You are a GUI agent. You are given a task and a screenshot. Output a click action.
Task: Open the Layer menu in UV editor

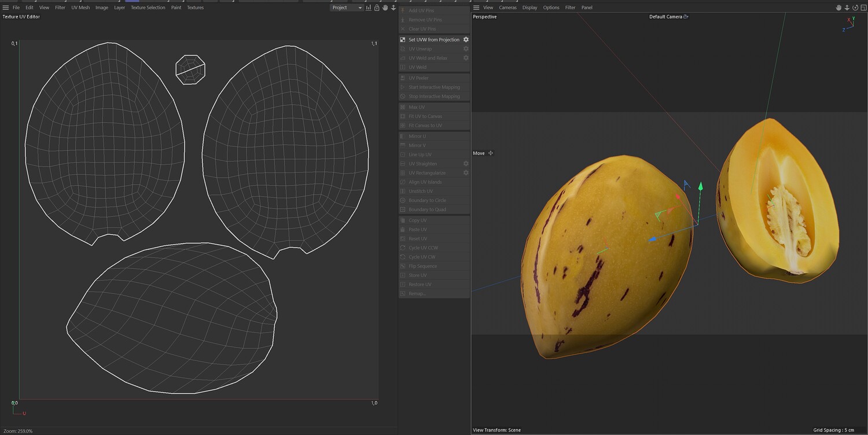[x=119, y=8]
